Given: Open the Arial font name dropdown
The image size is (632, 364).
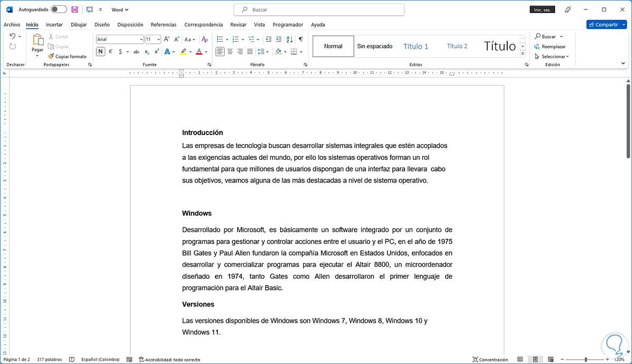Looking at the screenshot, I should click(x=141, y=39).
